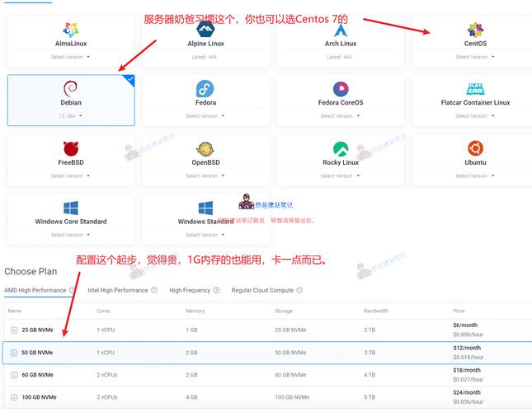The width and height of the screenshot is (532, 412).
Task: Switch to AMD High Performance tab
Action: click(x=35, y=290)
